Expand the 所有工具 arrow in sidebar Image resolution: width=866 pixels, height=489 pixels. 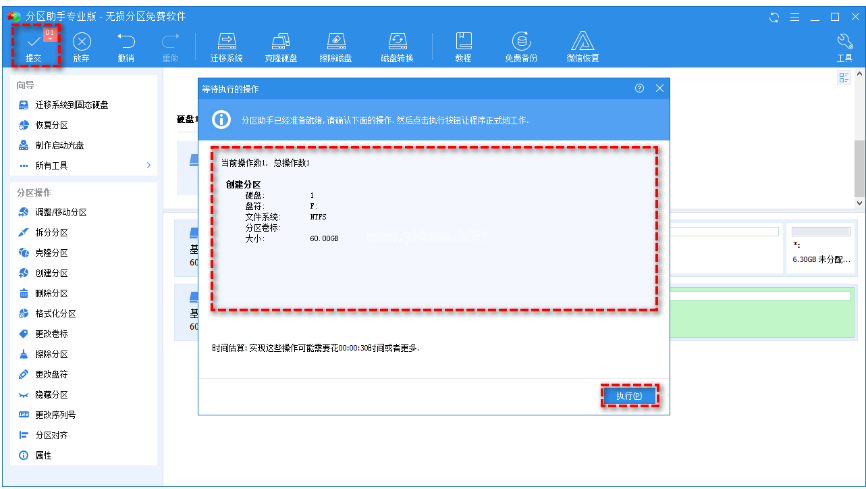coord(149,165)
